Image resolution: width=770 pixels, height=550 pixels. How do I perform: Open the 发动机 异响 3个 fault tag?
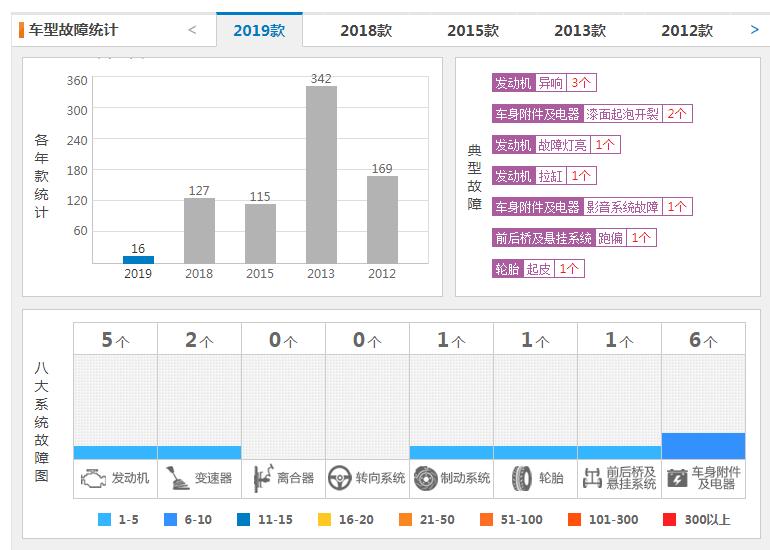(x=544, y=83)
